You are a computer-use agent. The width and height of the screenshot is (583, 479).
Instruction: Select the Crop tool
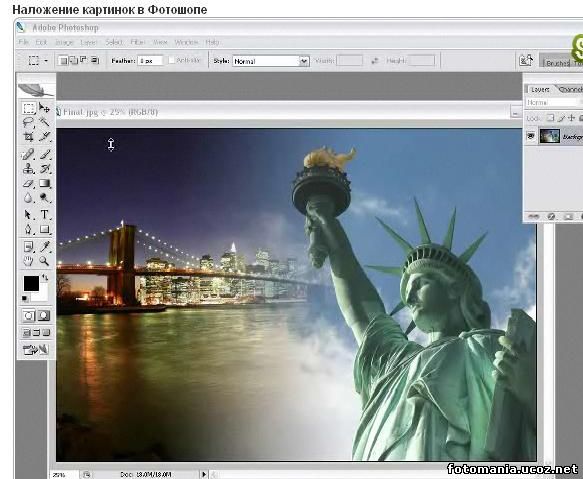29,137
